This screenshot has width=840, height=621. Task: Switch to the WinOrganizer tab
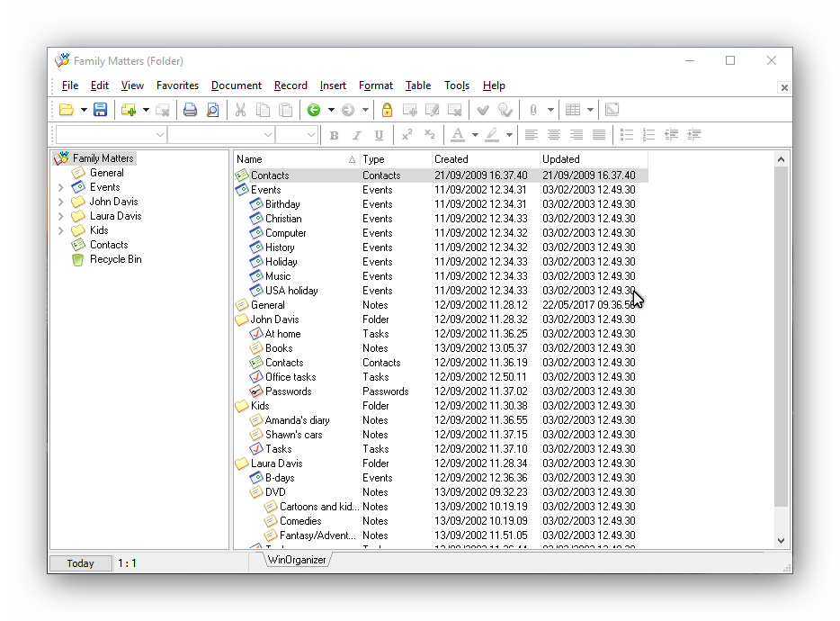pyautogui.click(x=296, y=560)
